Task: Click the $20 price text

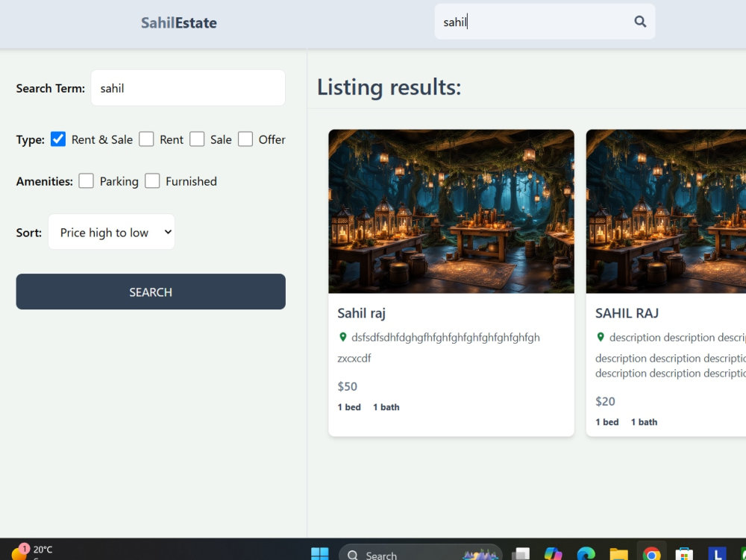Action: coord(605,401)
